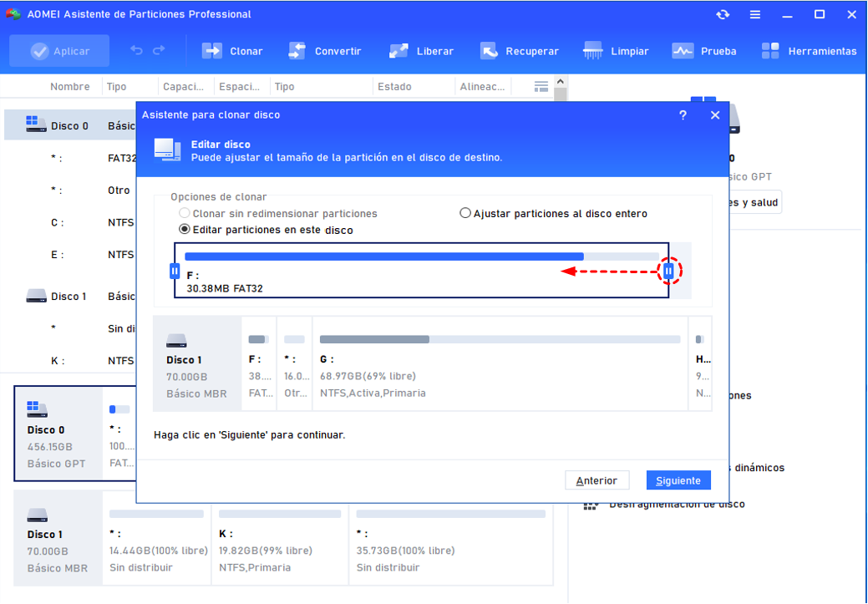Select 'Clonar sin redimensionar particiones' radio button
This screenshot has width=868, height=604.
pyautogui.click(x=185, y=213)
